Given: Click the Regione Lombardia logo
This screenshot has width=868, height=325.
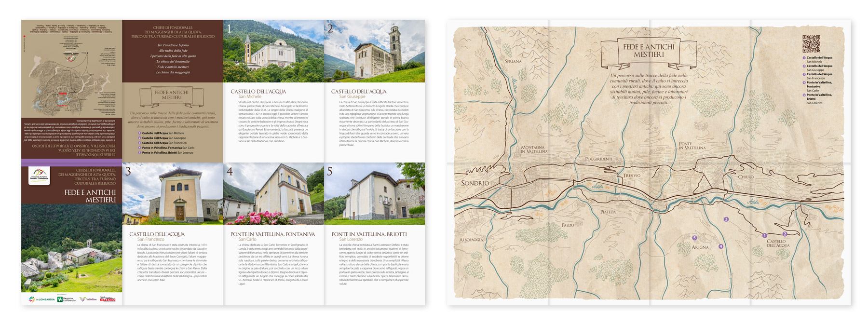Looking at the screenshot, I should click(67, 299).
